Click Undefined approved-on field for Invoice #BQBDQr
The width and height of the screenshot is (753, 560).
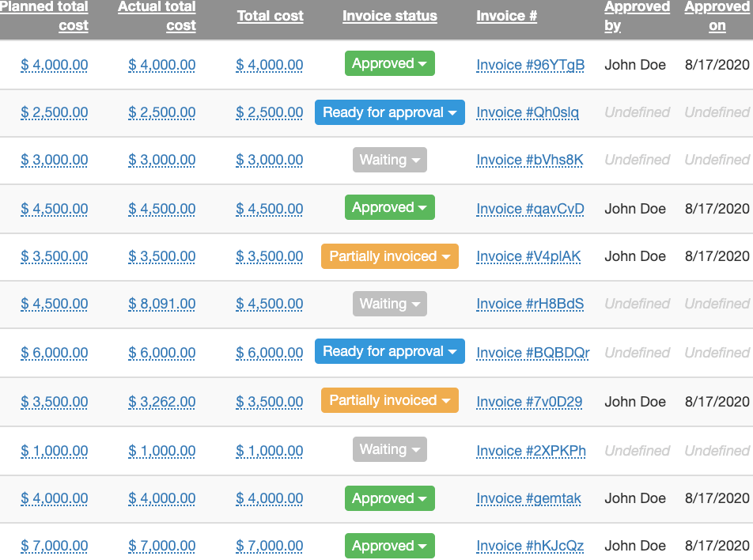coord(717,353)
